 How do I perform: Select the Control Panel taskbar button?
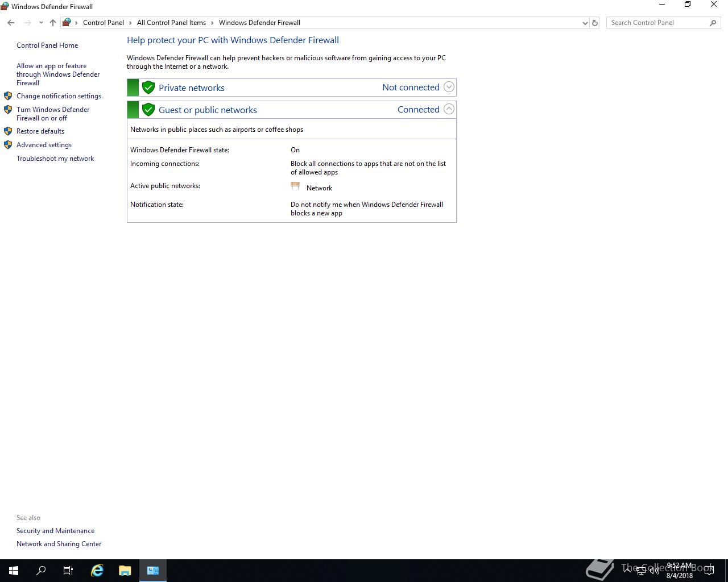coord(153,571)
